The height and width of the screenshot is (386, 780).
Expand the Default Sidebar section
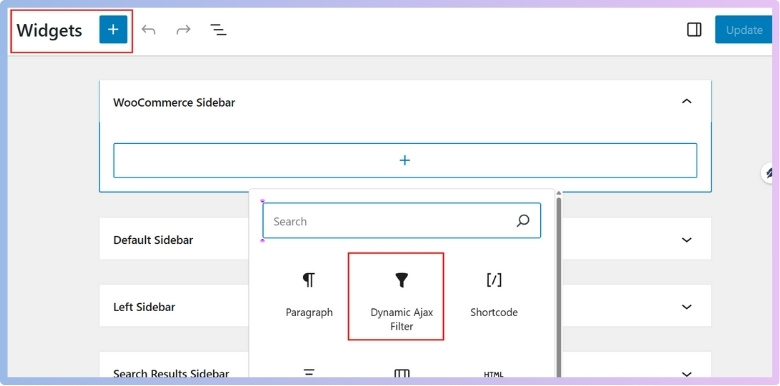686,240
